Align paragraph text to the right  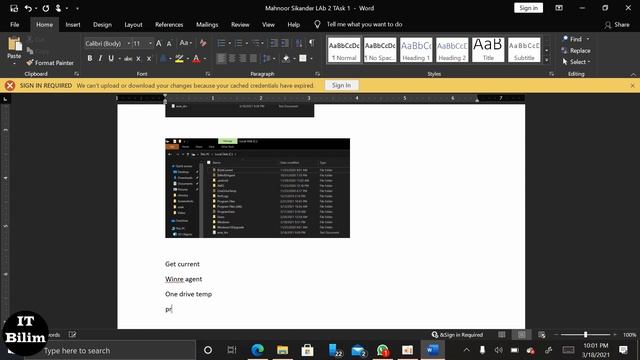pos(242,59)
